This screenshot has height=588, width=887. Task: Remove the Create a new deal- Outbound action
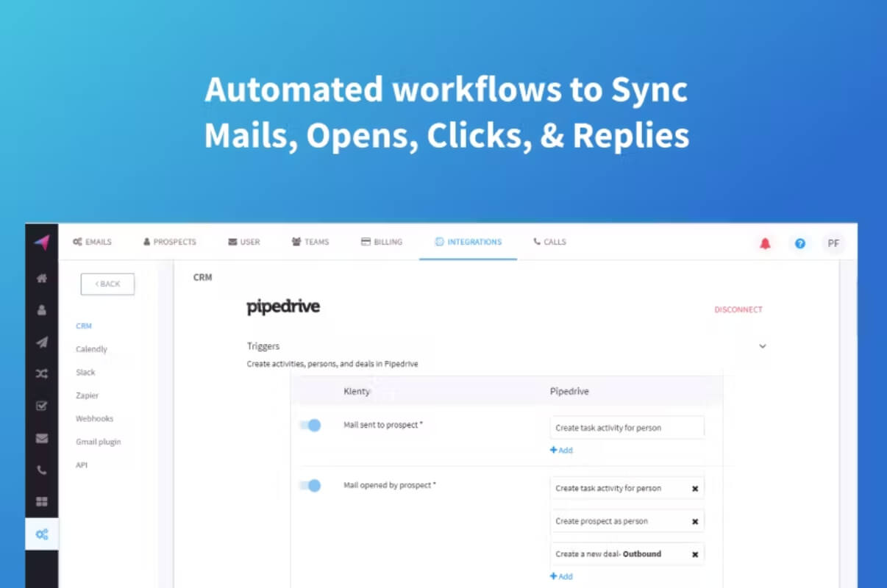click(695, 554)
